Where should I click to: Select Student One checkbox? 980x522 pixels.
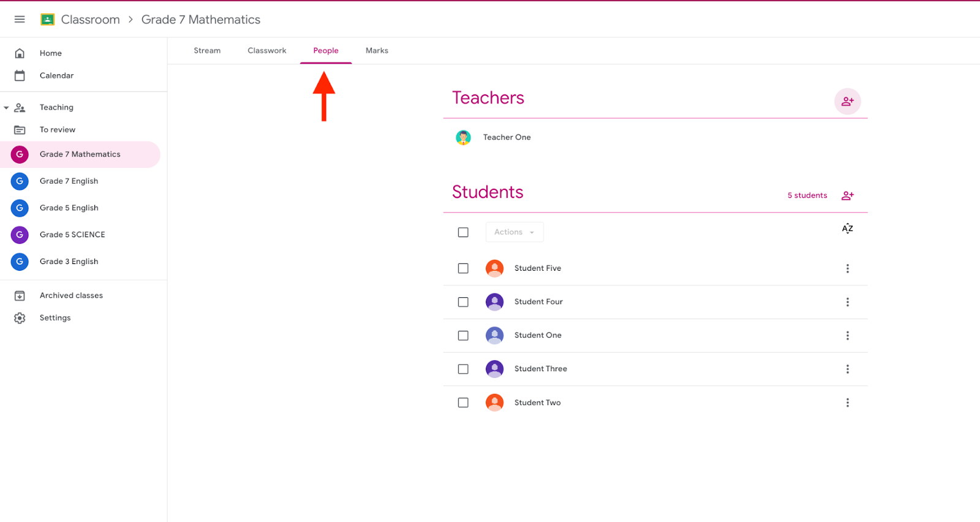(463, 336)
